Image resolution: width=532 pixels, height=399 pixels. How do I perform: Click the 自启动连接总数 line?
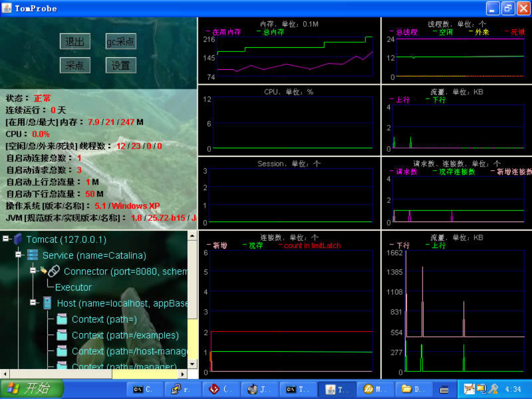[x=44, y=158]
